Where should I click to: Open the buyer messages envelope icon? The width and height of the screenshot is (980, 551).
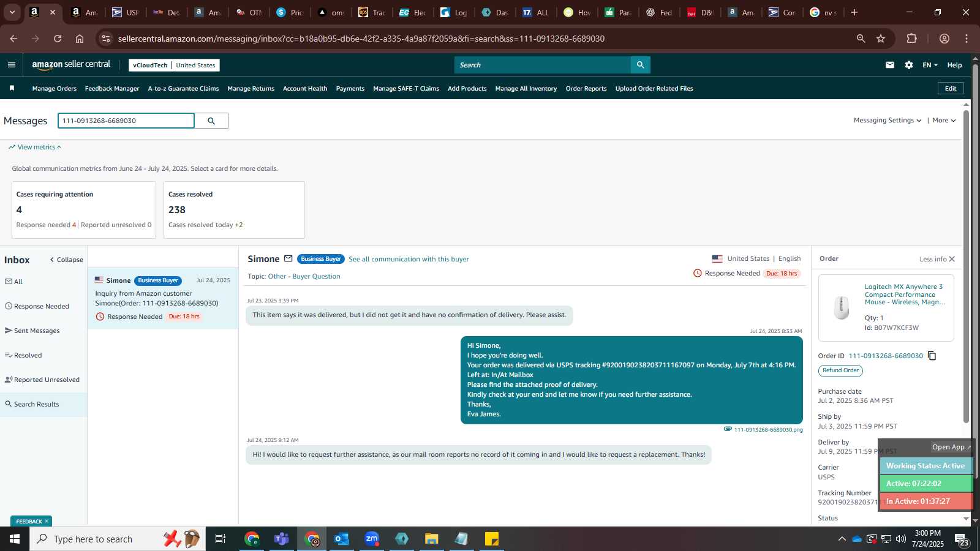tap(890, 65)
